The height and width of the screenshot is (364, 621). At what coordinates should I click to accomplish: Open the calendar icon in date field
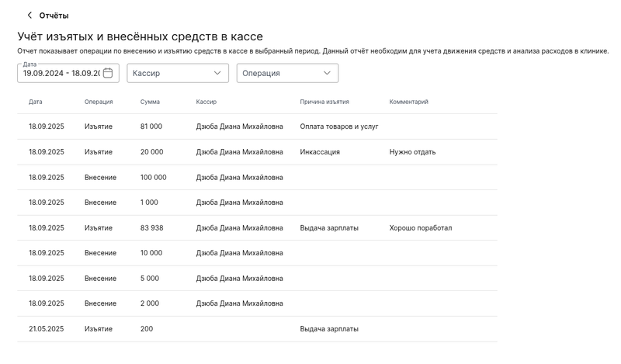pyautogui.click(x=108, y=73)
